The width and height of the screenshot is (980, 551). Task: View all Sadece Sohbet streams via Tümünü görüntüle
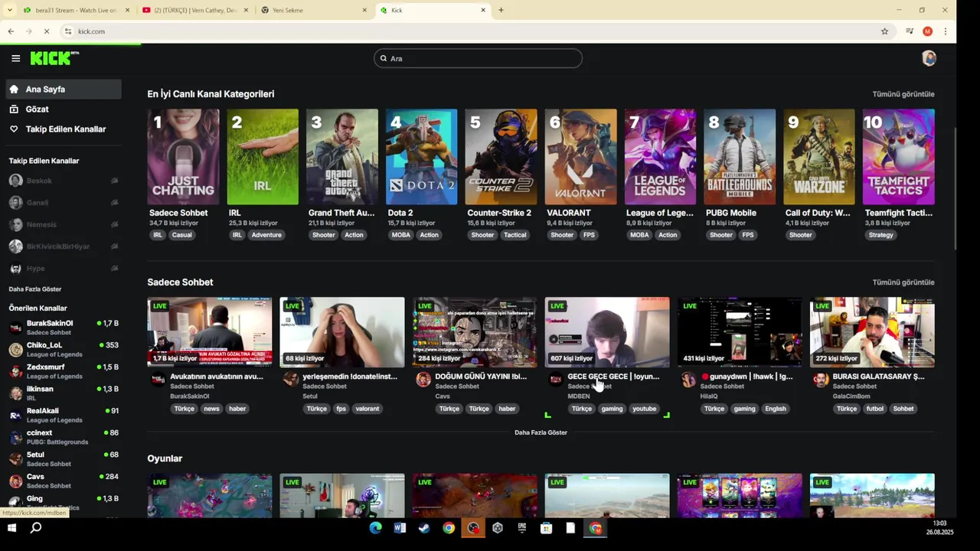[903, 282]
